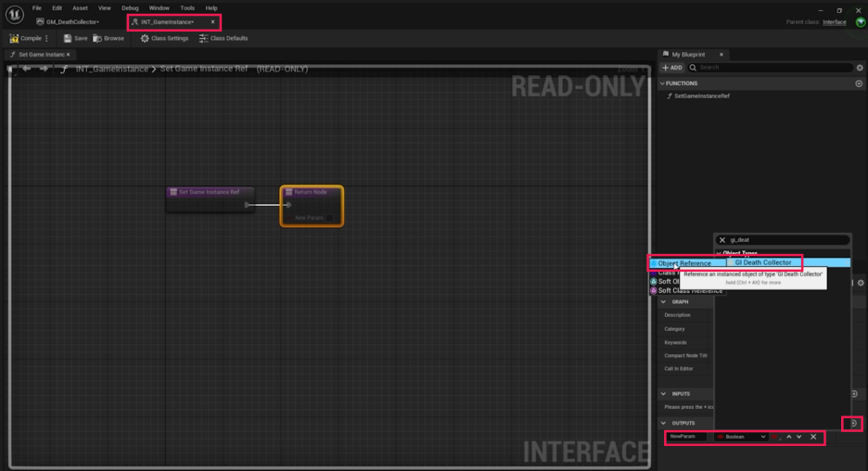Switch to the GM_DeathCollector tab
This screenshot has height=471, width=868.
(68, 22)
